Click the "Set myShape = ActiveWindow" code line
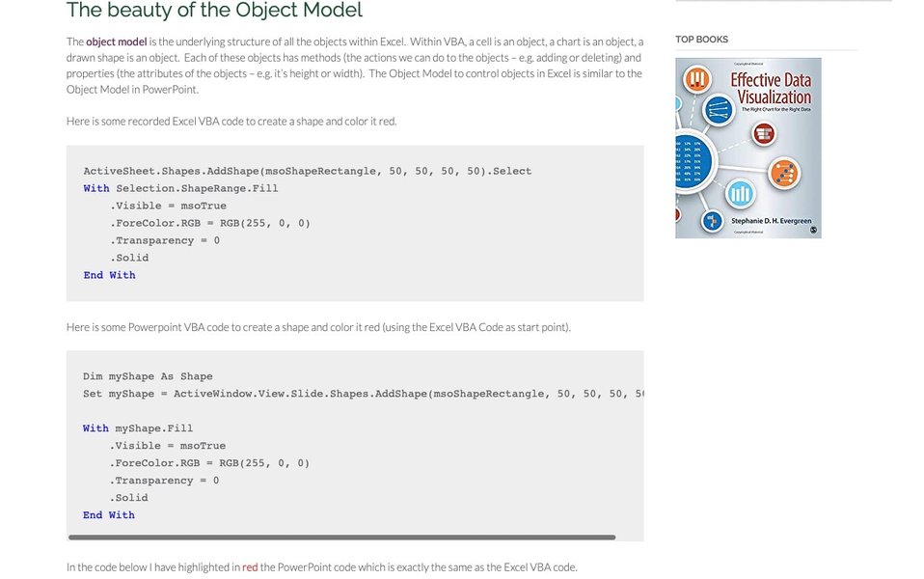 pyautogui.click(x=363, y=394)
